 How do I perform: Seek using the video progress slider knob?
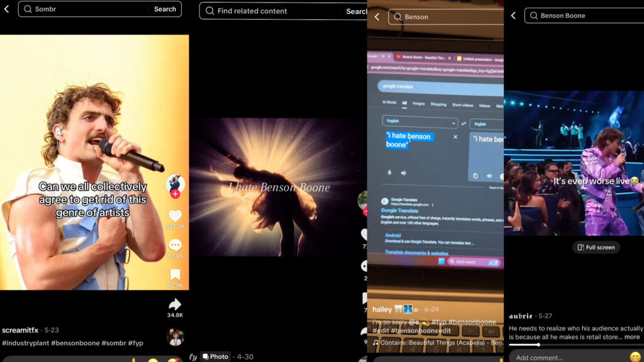(x=538, y=345)
